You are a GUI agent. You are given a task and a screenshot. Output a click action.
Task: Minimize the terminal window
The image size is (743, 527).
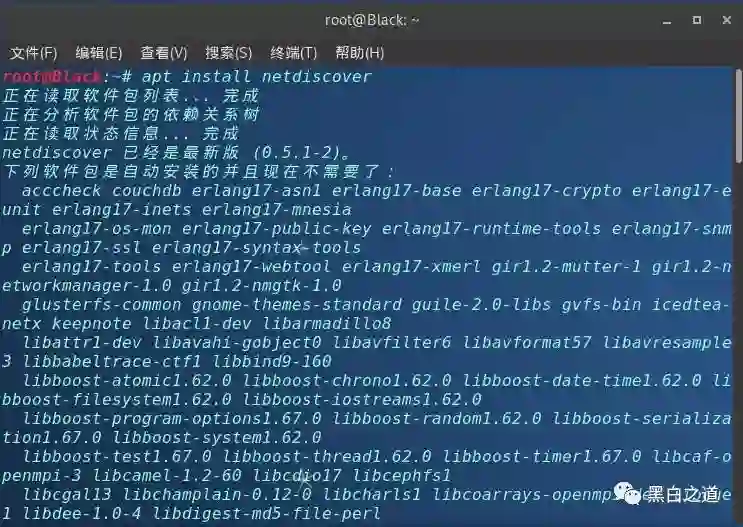point(667,21)
